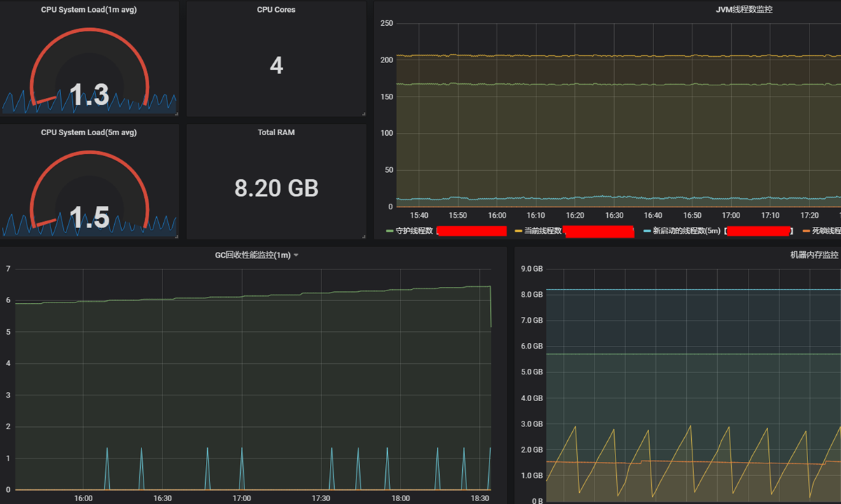Open the JVM线程数监控 panel title menu

744,10
